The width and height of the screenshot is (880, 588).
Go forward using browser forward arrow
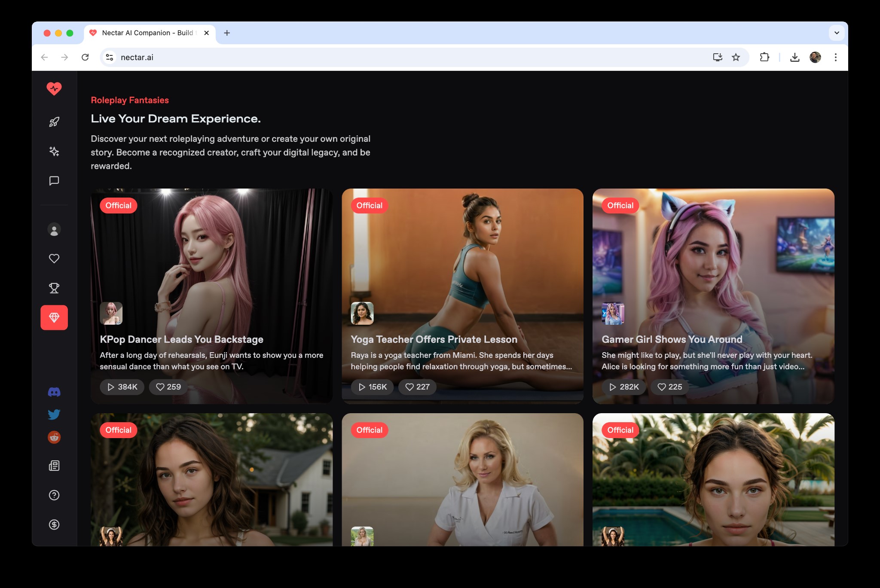coord(64,57)
